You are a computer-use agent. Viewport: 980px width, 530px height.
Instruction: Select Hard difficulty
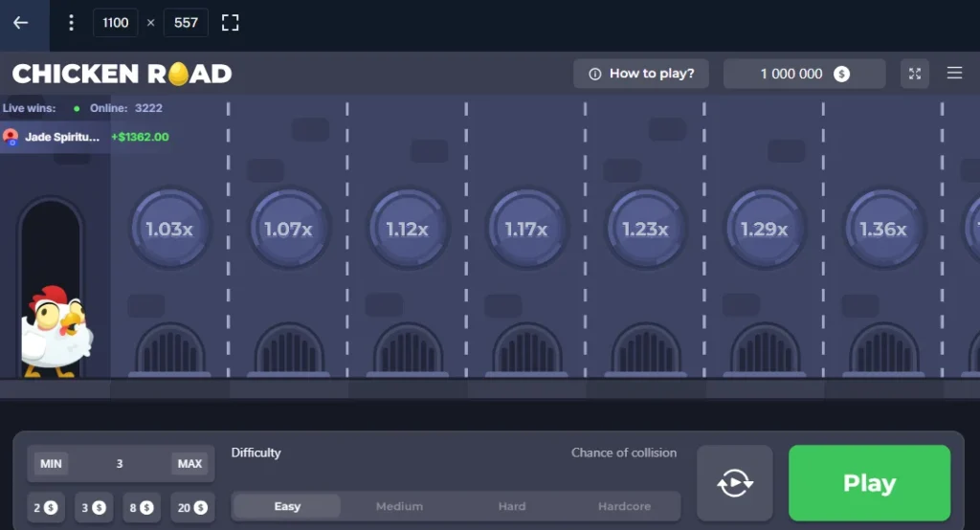point(512,506)
